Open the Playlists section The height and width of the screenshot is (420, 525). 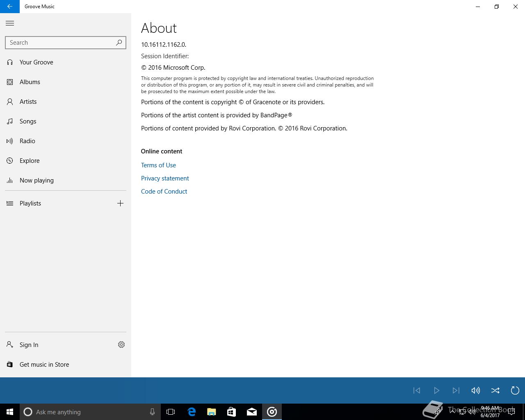(x=56, y=203)
